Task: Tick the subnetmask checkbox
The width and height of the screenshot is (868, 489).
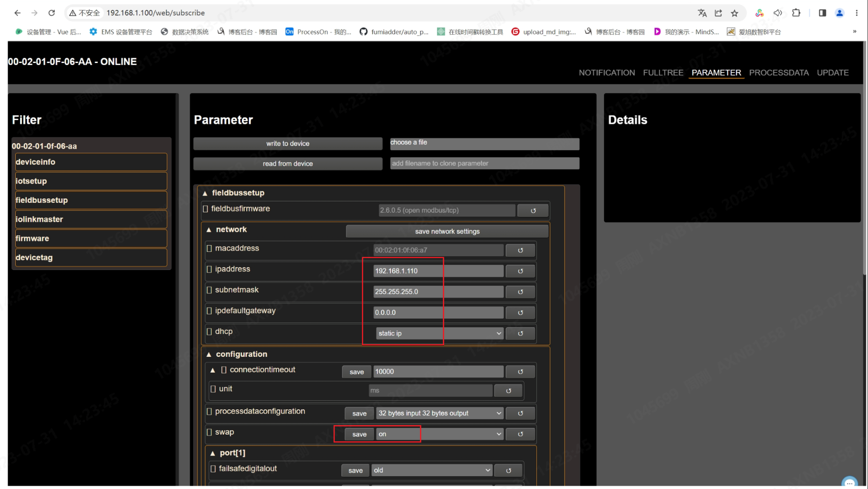Action: [x=209, y=290]
